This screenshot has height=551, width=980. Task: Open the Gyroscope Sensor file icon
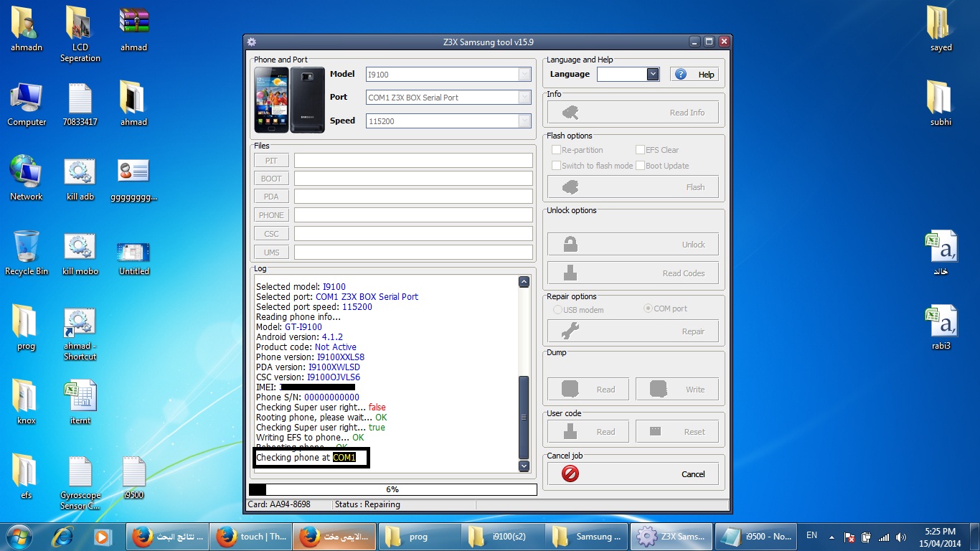80,484
